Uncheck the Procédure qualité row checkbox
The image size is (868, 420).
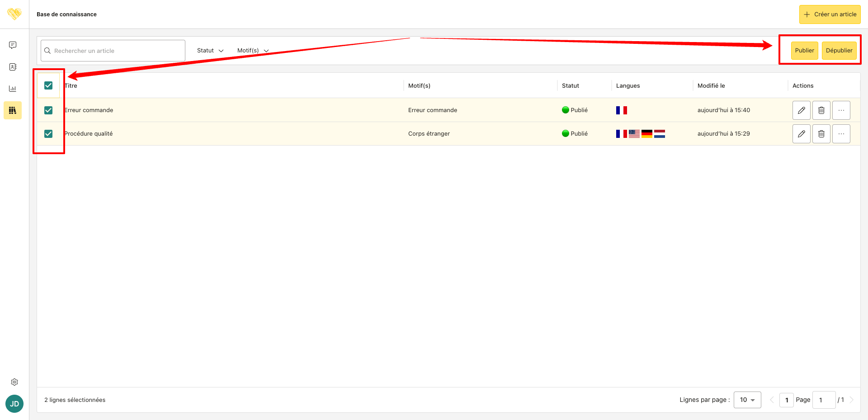[x=48, y=134]
